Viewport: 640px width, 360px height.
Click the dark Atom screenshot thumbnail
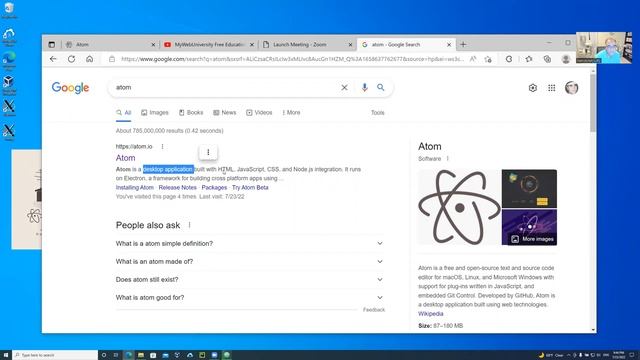529,189
